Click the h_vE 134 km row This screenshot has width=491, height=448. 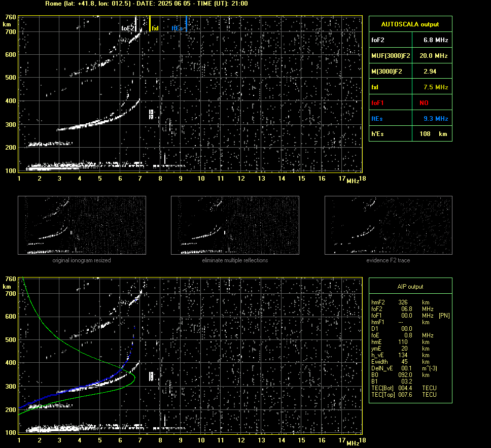pos(400,355)
